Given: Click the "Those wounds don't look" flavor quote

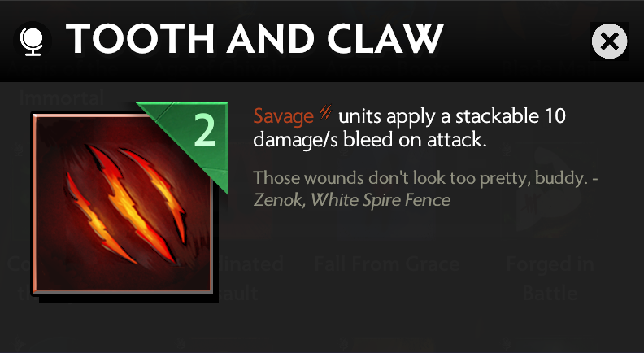Looking at the screenshot, I should pyautogui.click(x=425, y=178).
